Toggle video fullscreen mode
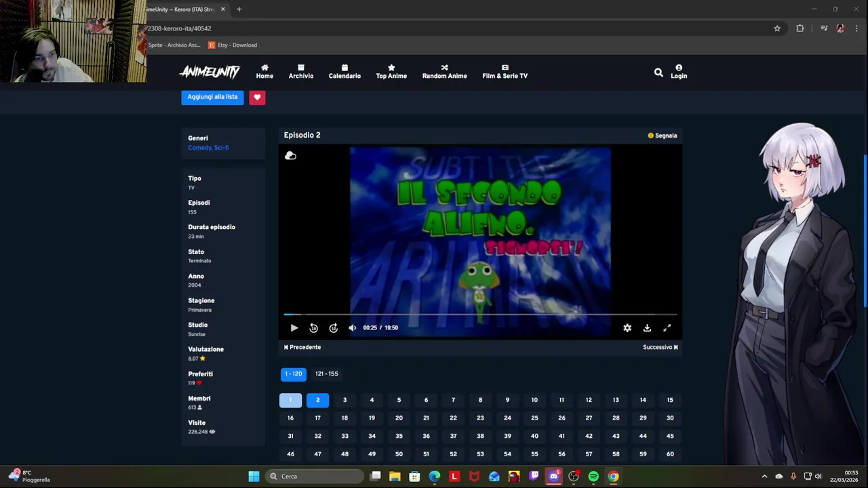 [x=667, y=328]
